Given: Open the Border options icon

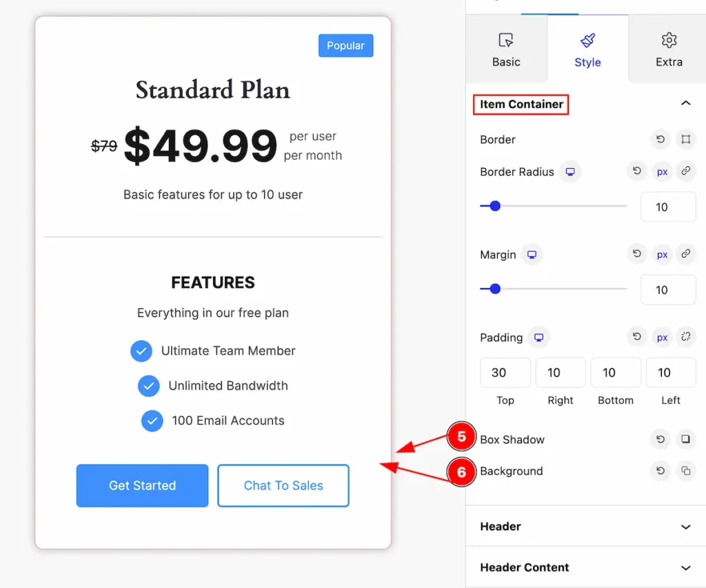Looking at the screenshot, I should click(x=685, y=139).
